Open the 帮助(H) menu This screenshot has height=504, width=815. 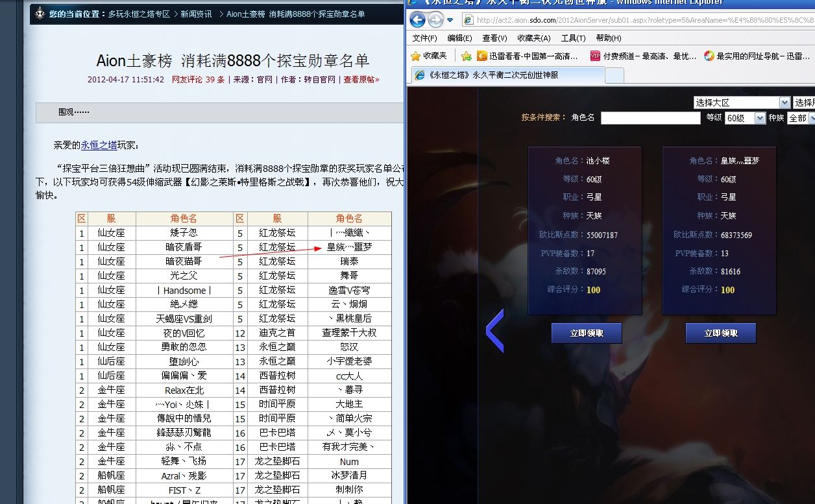pos(608,38)
